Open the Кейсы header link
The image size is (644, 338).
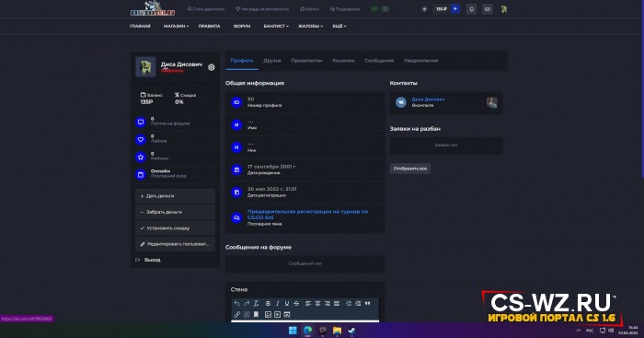click(310, 9)
